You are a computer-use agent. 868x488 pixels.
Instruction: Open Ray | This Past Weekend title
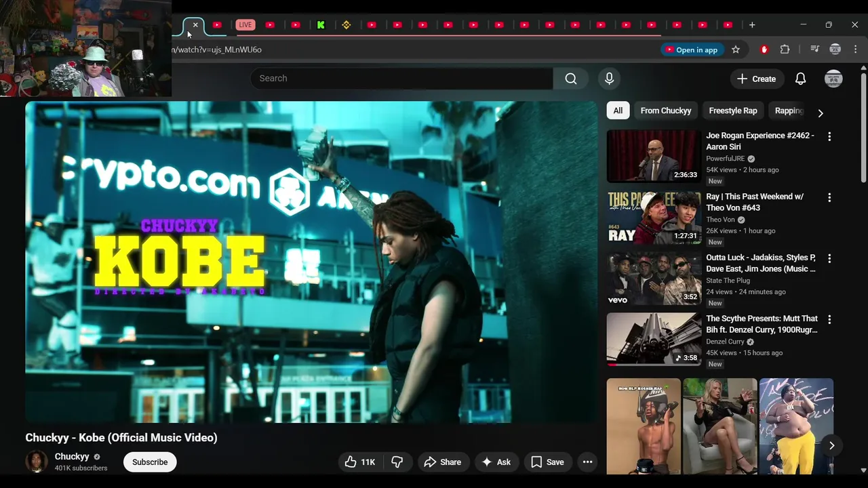755,202
